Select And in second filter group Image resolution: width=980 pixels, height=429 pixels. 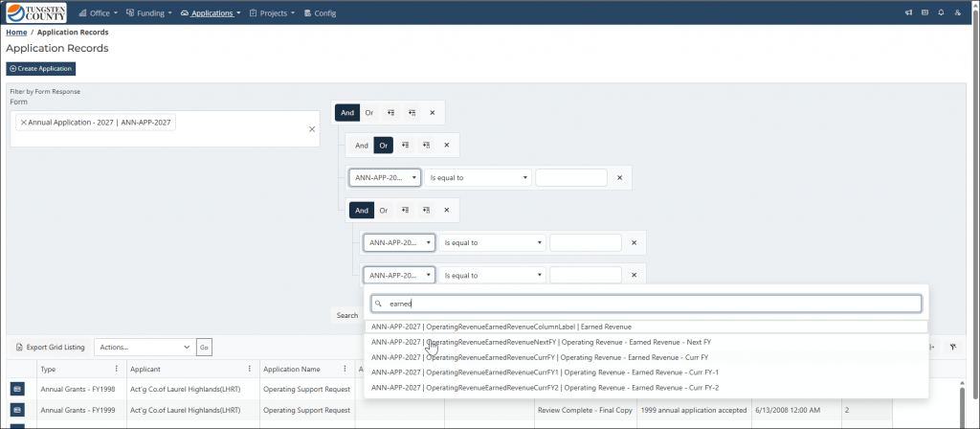point(362,146)
